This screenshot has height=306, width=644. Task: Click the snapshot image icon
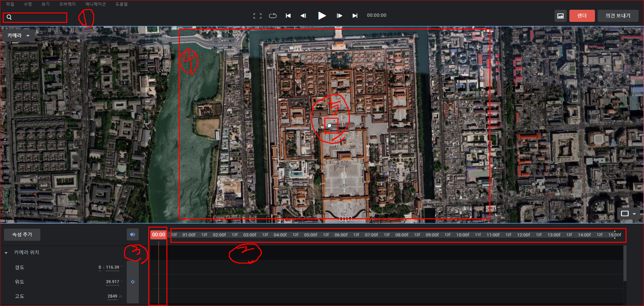(x=560, y=16)
